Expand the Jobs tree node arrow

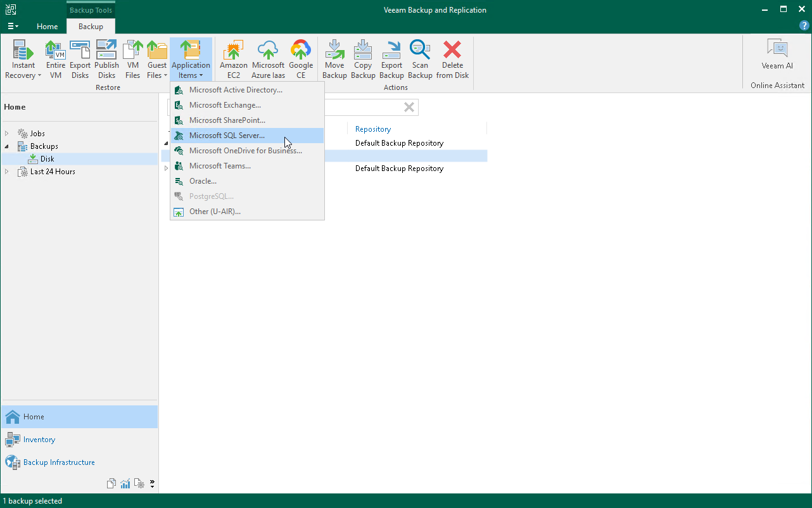pyautogui.click(x=8, y=134)
